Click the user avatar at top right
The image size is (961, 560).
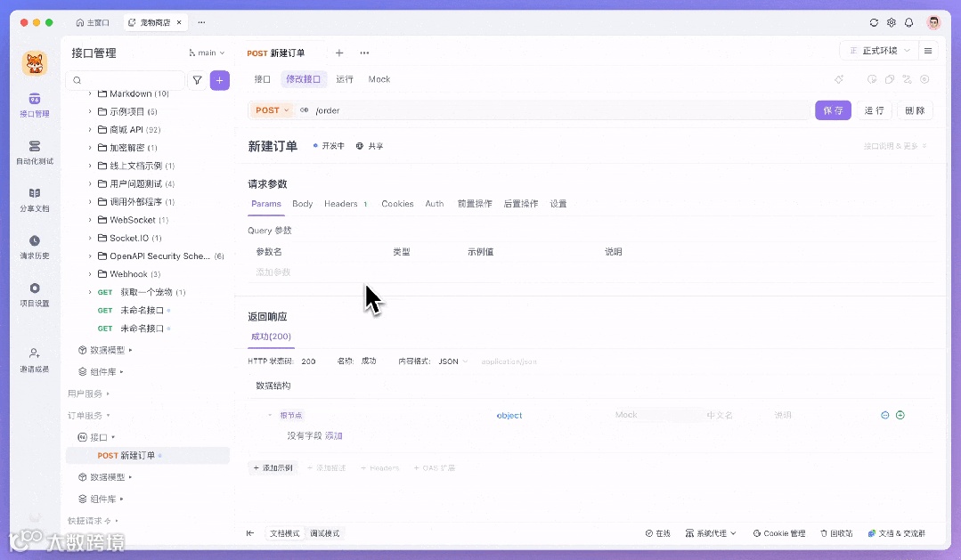click(933, 22)
